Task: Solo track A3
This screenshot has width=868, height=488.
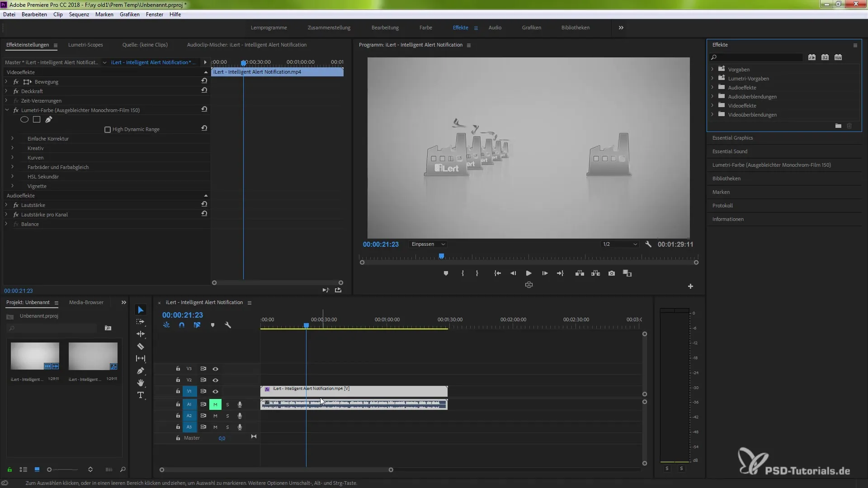Action: coord(227,427)
